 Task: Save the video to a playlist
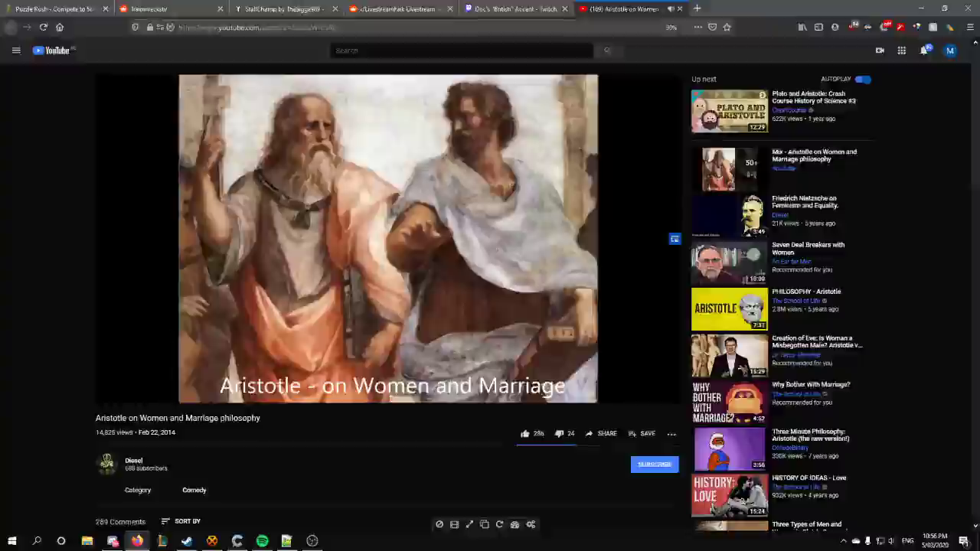point(642,434)
